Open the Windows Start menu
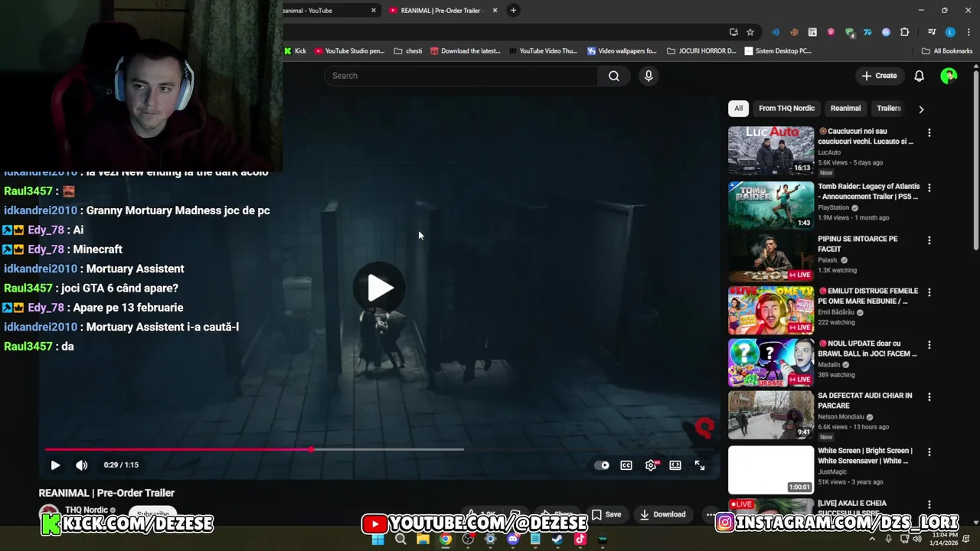 377,539
